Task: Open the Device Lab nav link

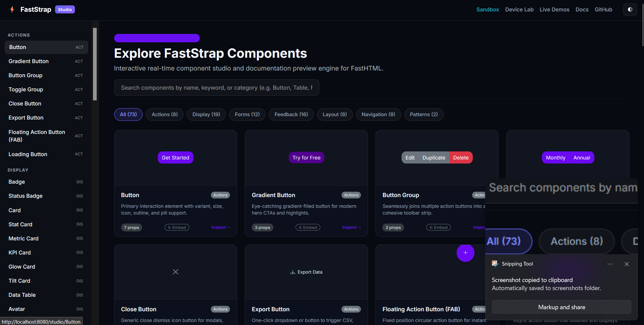Action: coord(519,9)
